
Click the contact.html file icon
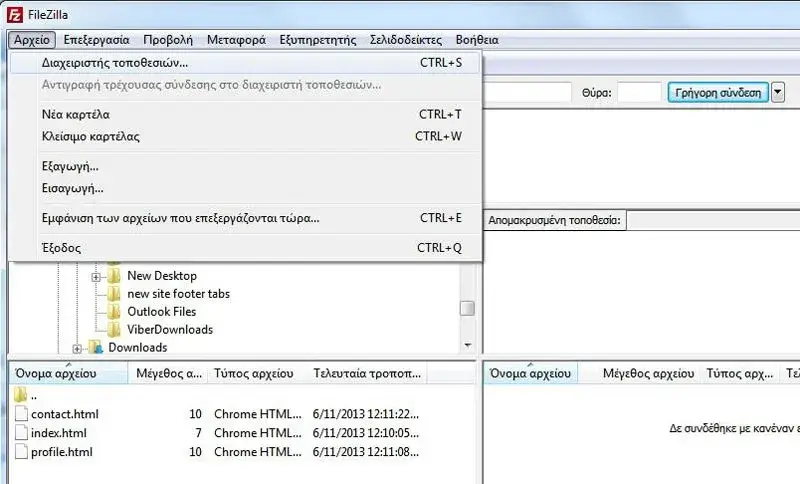click(21, 414)
